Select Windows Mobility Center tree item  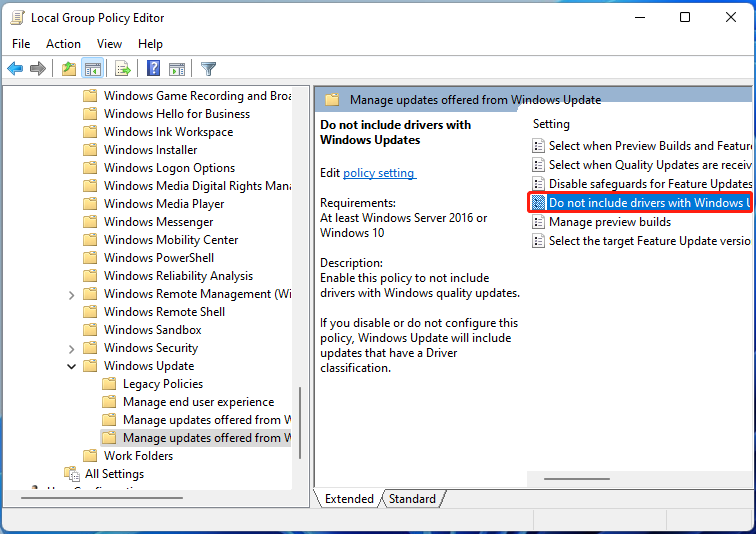pos(171,240)
